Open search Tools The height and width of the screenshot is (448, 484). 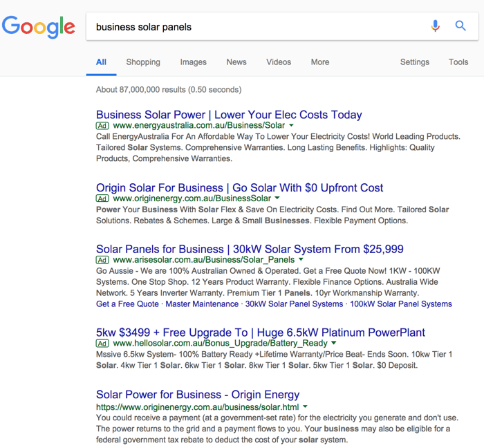[458, 62]
